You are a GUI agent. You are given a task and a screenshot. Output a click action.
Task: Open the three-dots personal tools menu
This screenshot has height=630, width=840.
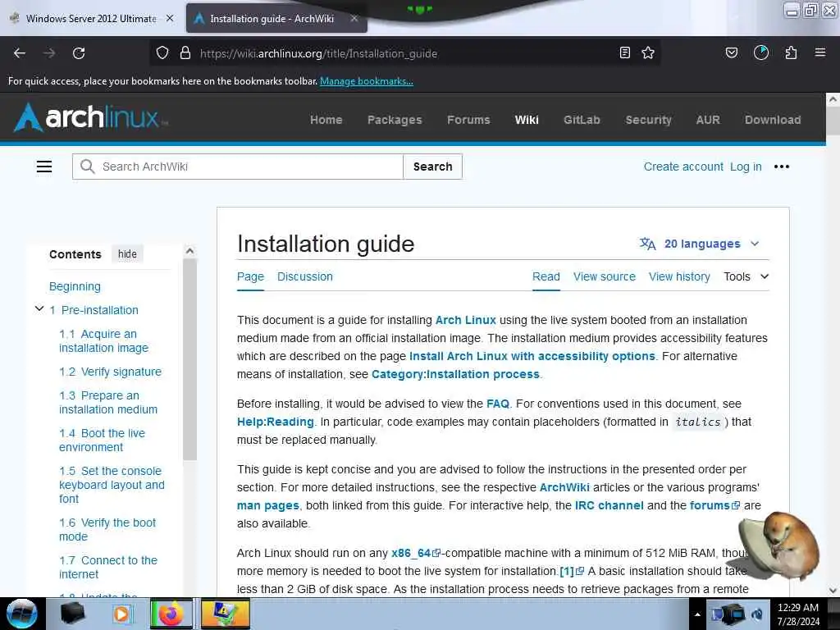pos(782,167)
